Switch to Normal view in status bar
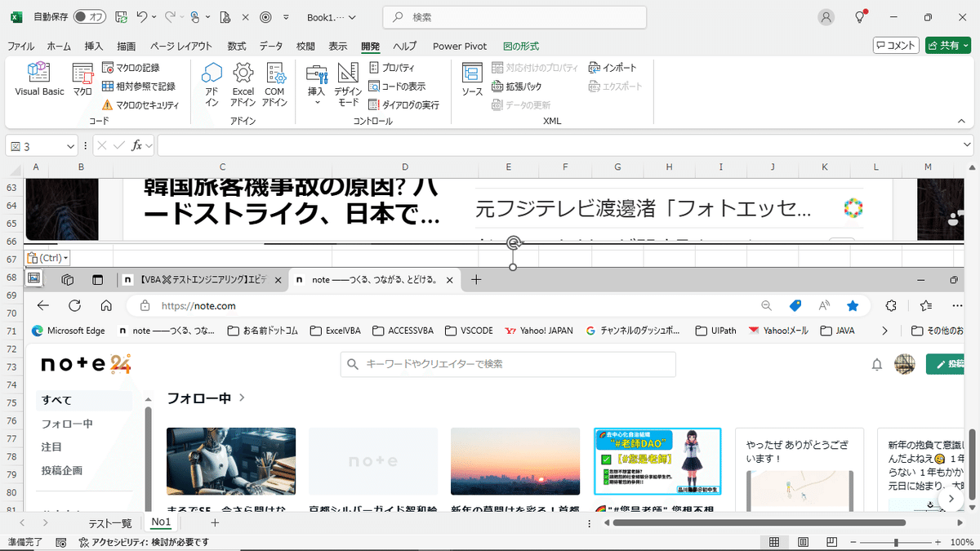 tap(774, 542)
